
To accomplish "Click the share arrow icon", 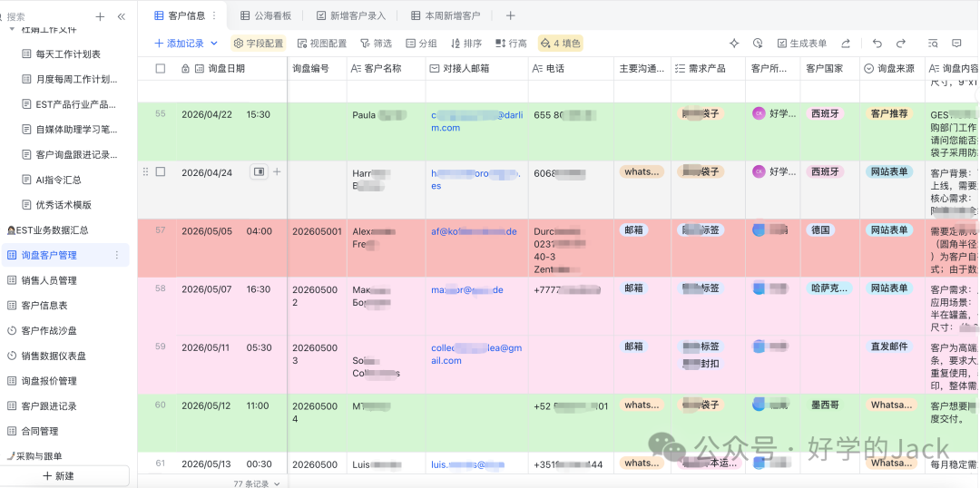I will (x=846, y=44).
